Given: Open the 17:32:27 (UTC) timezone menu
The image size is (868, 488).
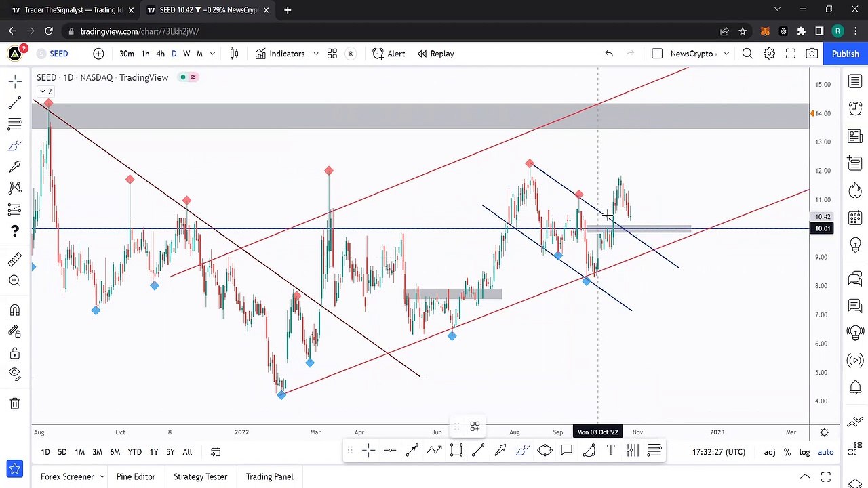Looking at the screenshot, I should 719,452.
